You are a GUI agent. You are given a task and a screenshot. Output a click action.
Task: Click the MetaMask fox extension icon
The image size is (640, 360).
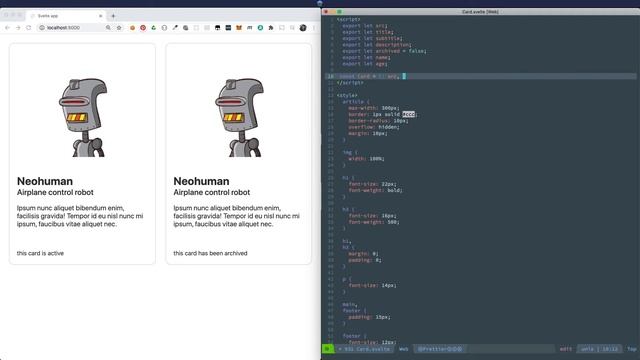coord(239,28)
